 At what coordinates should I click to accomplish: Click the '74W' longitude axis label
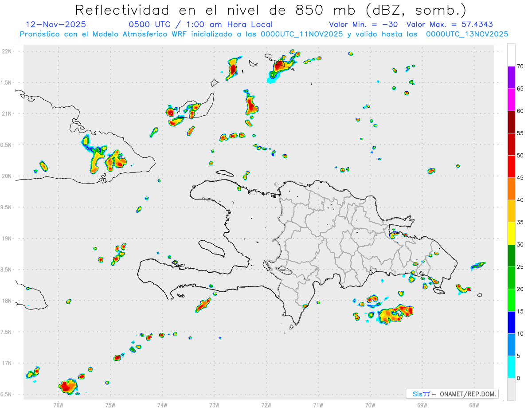click(162, 405)
